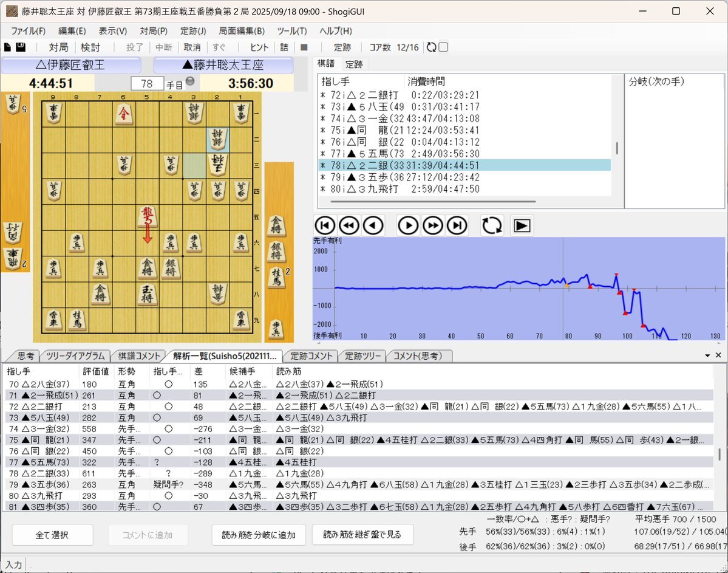Start auto-replay with boxed play icon
This screenshot has width=728, height=573.
tap(522, 226)
